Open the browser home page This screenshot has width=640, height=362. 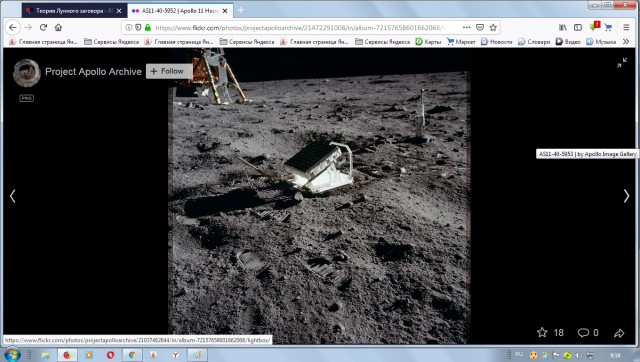coord(58,27)
